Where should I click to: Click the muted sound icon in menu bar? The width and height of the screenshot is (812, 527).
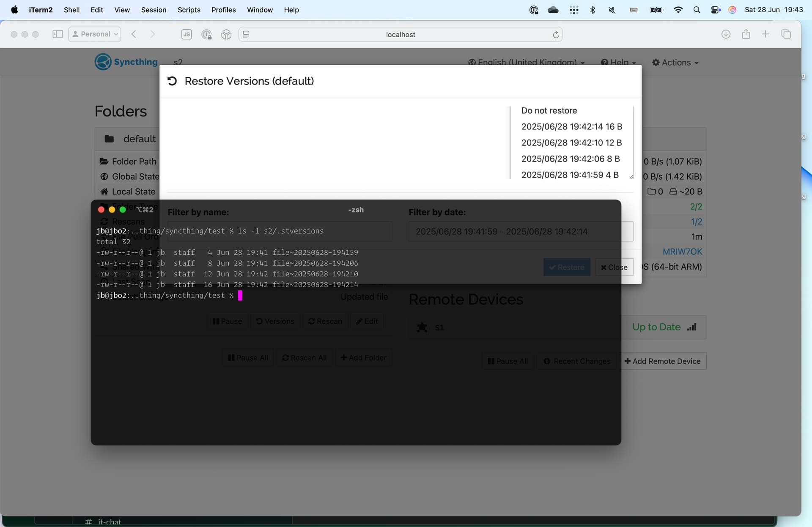point(612,10)
